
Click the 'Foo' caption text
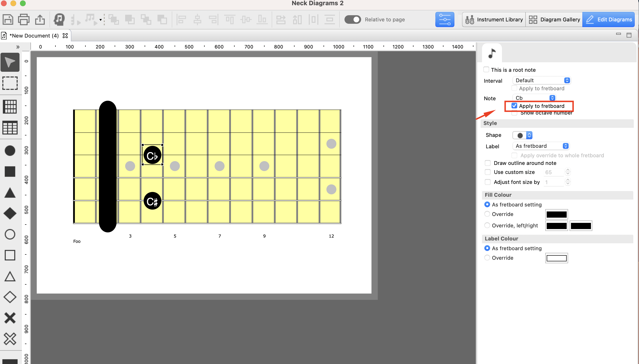77,241
